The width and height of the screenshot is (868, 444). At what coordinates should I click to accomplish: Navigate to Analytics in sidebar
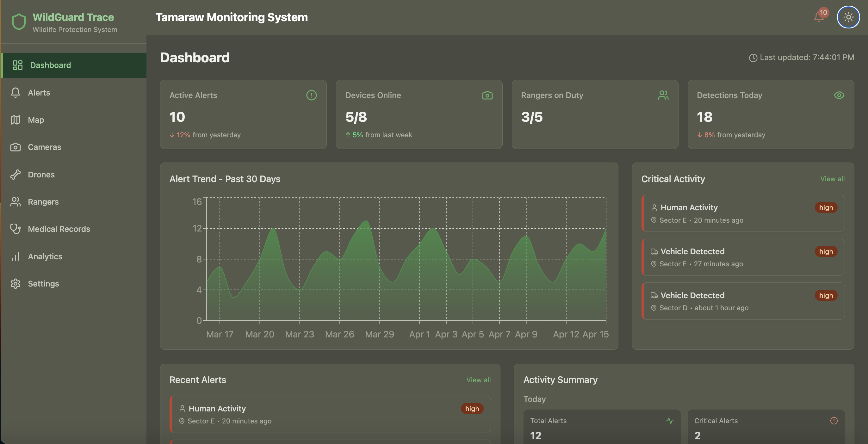click(45, 256)
